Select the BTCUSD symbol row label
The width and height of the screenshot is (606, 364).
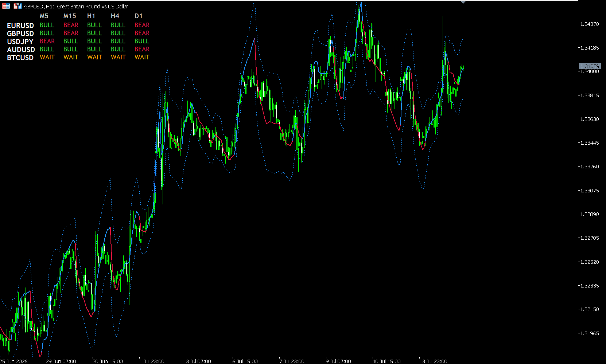pos(20,58)
